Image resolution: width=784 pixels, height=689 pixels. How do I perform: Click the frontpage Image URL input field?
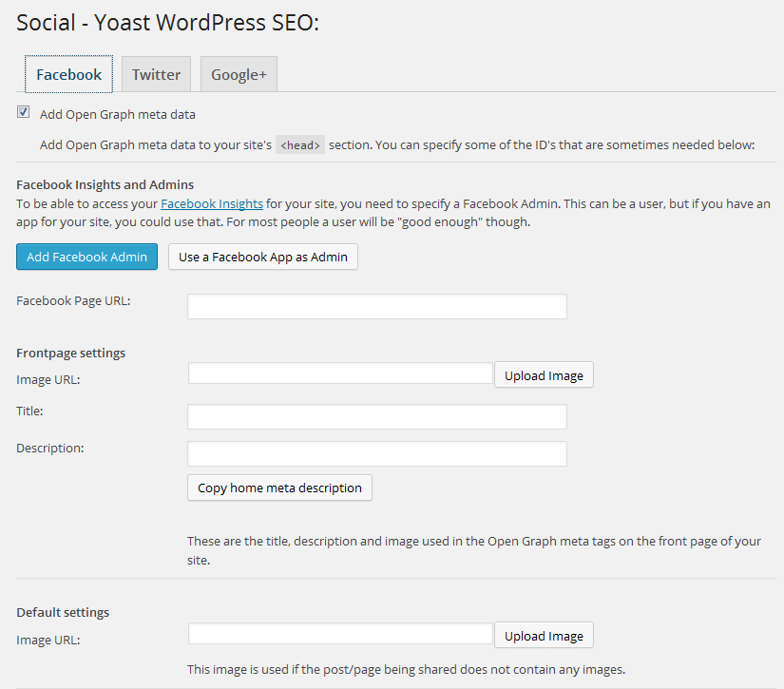pos(339,373)
